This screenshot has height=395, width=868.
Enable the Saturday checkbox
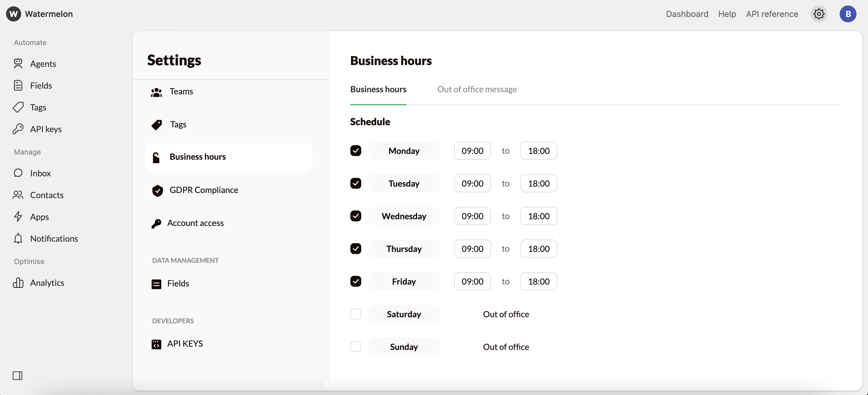(x=355, y=314)
